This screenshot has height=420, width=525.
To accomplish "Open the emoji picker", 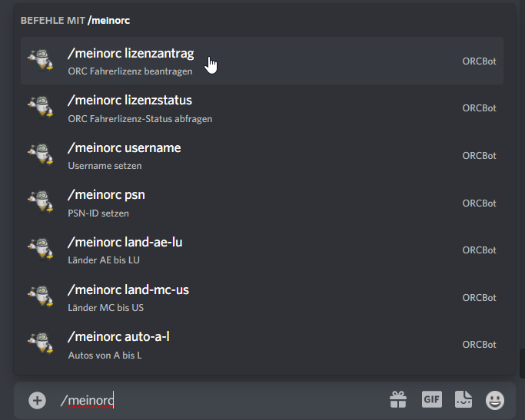I will pos(495,399).
